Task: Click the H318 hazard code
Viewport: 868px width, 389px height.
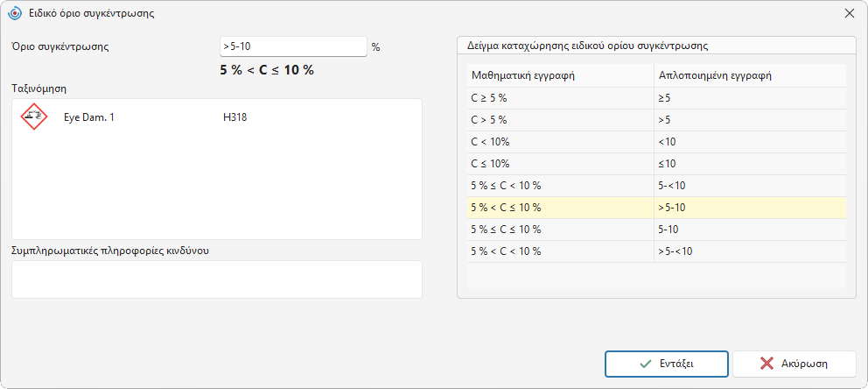Action: click(x=234, y=117)
